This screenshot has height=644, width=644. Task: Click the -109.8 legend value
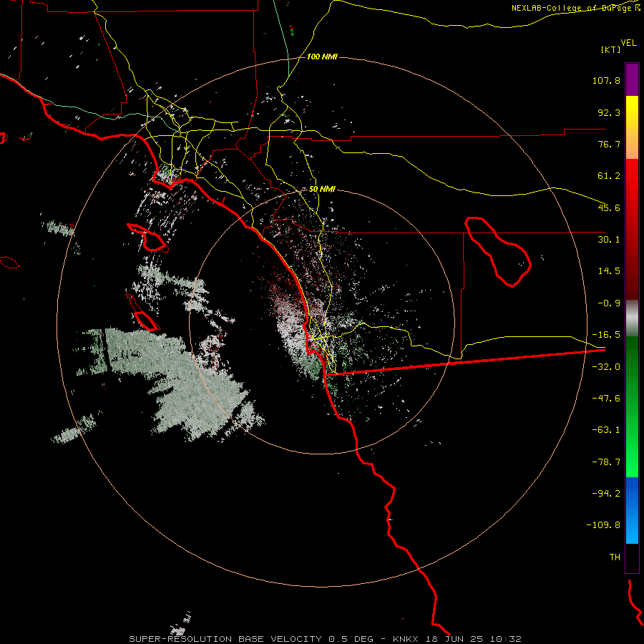click(604, 525)
